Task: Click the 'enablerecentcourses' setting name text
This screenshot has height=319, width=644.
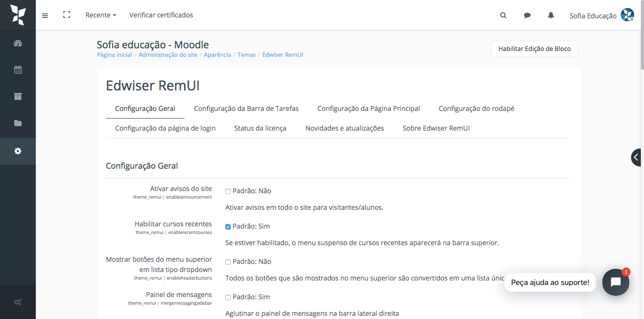Action: [190, 233]
